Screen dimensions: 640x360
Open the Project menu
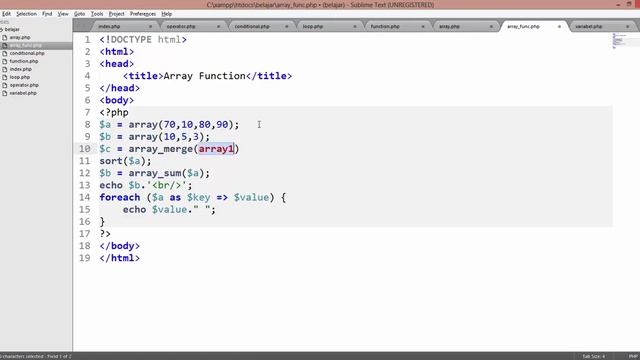(116, 14)
